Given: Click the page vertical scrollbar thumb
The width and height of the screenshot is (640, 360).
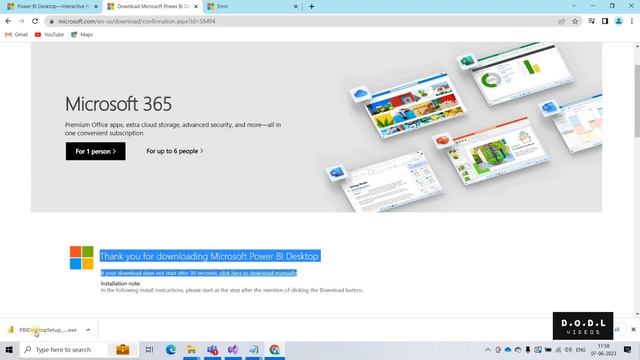Looking at the screenshot, I should tap(637, 101).
